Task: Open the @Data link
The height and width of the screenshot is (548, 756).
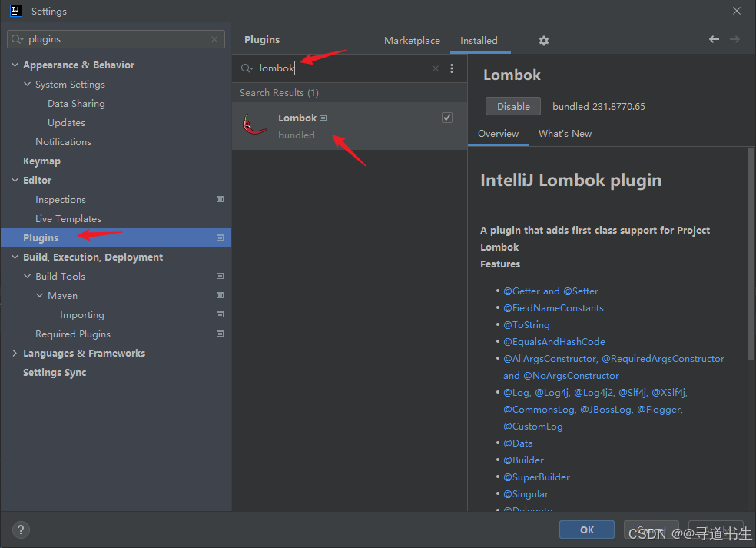Action: (x=518, y=443)
